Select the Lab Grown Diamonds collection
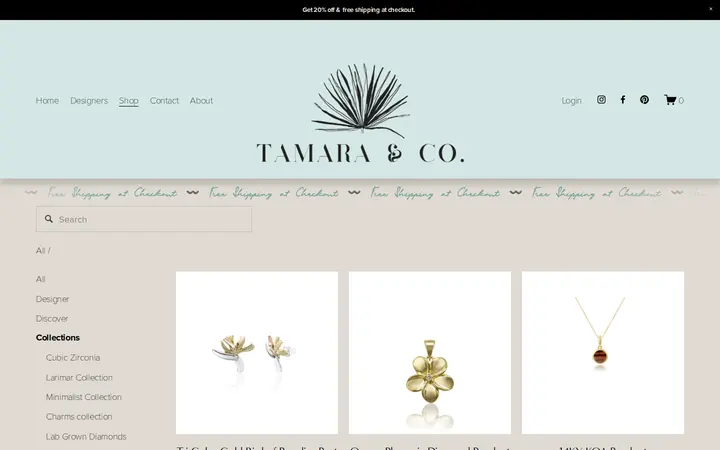The height and width of the screenshot is (450, 720). coord(86,436)
